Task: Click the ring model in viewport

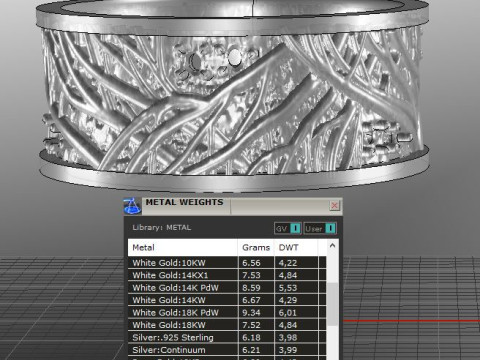Action: tap(233, 97)
